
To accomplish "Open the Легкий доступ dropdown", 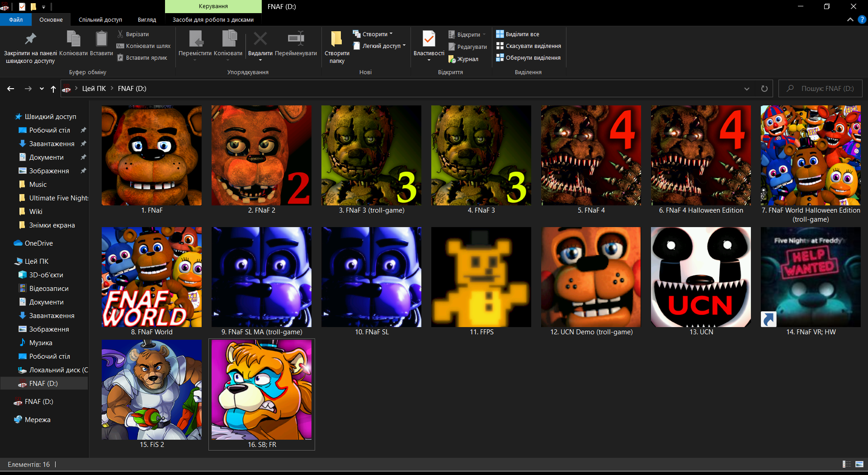I will click(x=379, y=46).
